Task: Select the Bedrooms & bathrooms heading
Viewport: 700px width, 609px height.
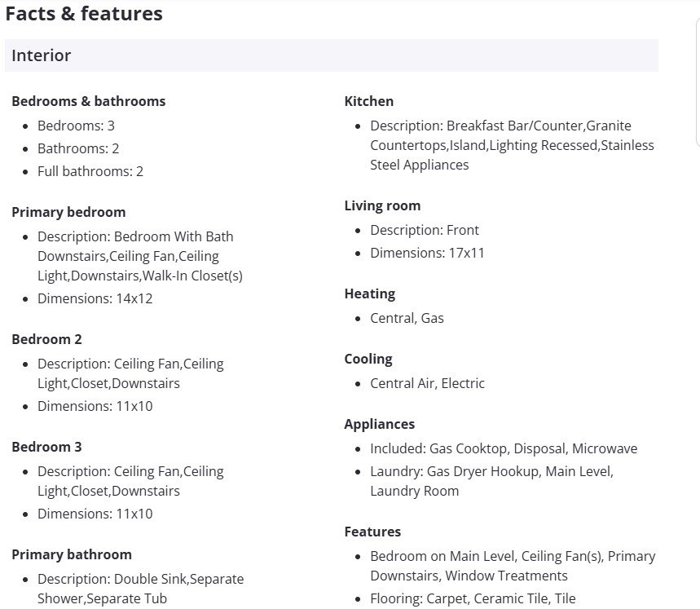Action: pyautogui.click(x=88, y=101)
